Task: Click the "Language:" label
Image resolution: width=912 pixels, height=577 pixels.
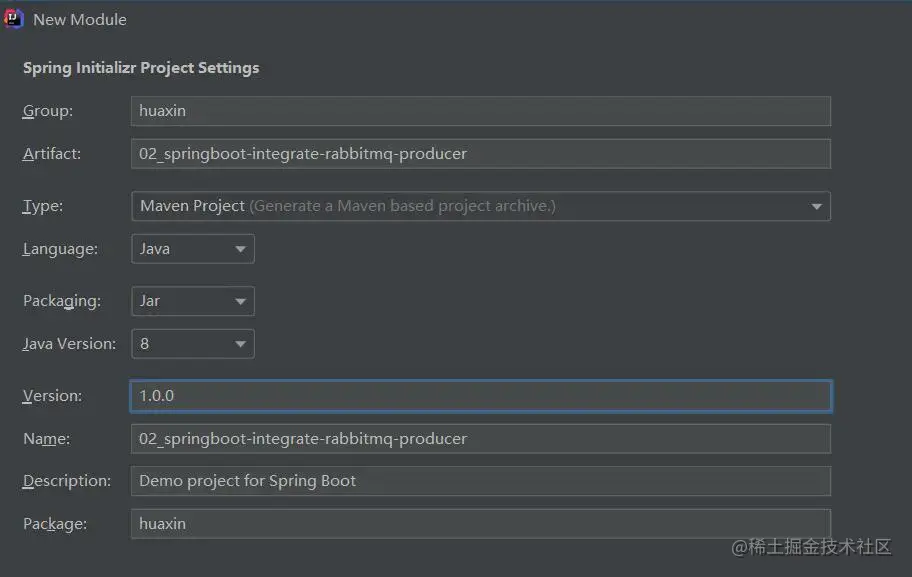Action: pos(60,249)
